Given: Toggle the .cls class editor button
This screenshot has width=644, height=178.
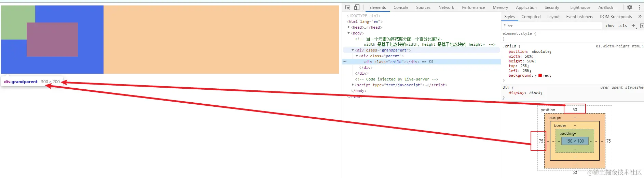Looking at the screenshot, I should (x=623, y=26).
